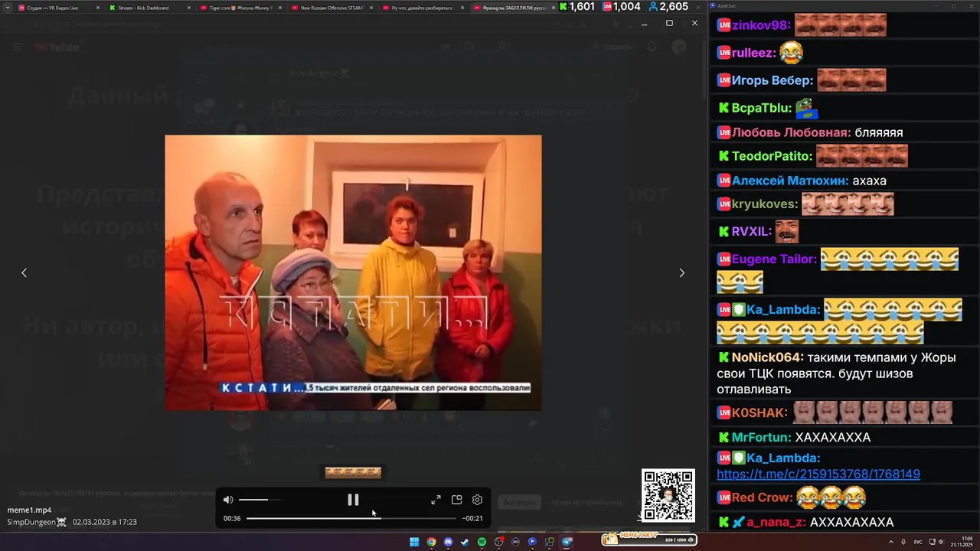The image size is (980, 551).
Task: Enter fullscreen with the expand arrows icon
Action: 436,500
